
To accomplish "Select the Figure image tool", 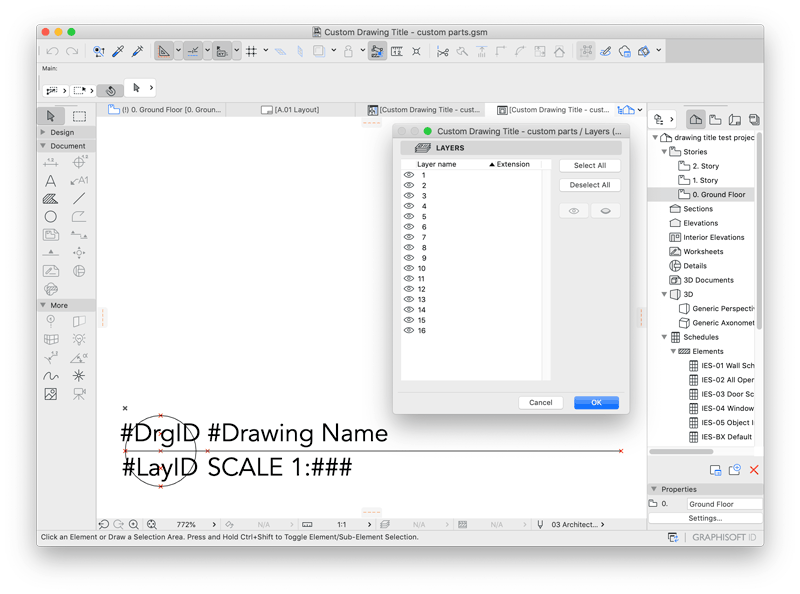I will coord(51,394).
